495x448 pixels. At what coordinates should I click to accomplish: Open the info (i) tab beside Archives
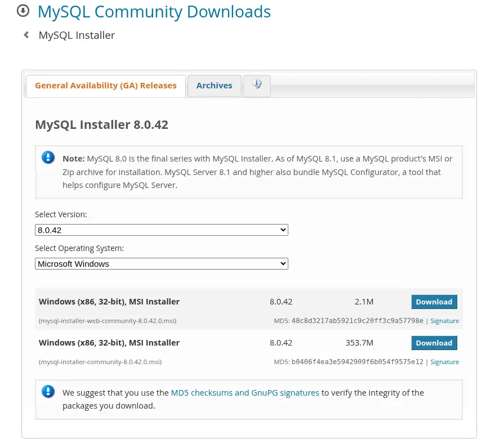(257, 85)
